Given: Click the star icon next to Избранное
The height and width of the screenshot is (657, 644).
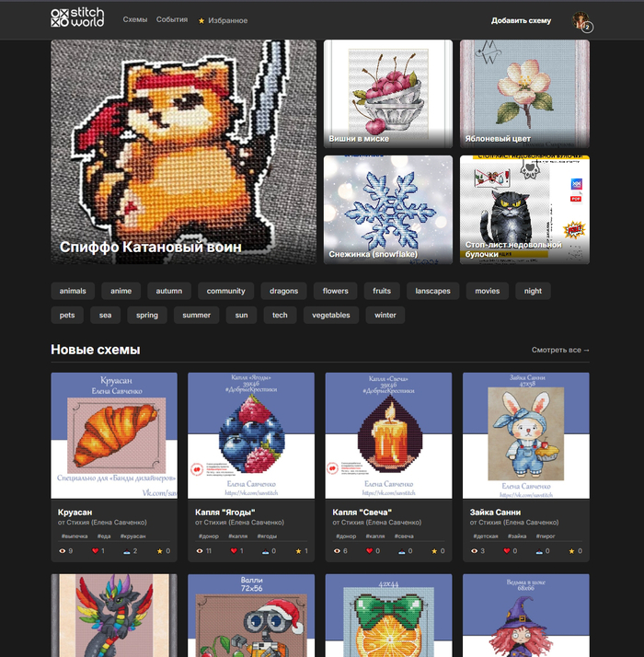Looking at the screenshot, I should click(x=201, y=20).
